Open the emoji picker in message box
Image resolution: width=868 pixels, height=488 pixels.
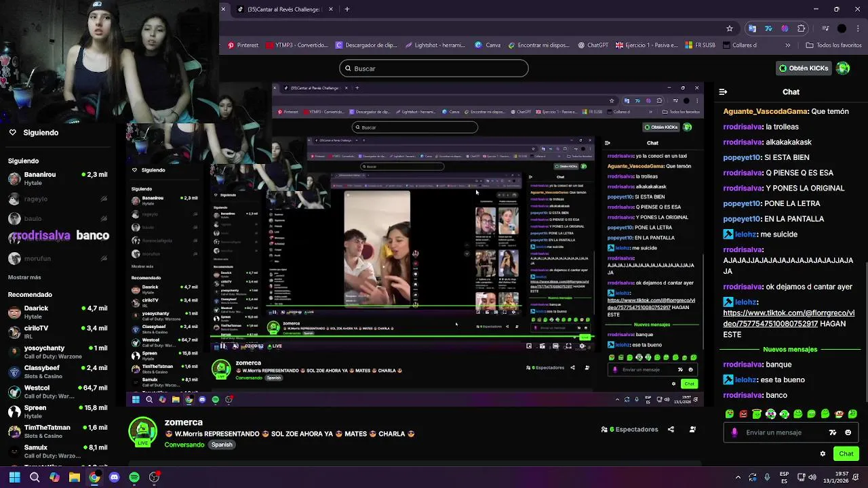(848, 432)
